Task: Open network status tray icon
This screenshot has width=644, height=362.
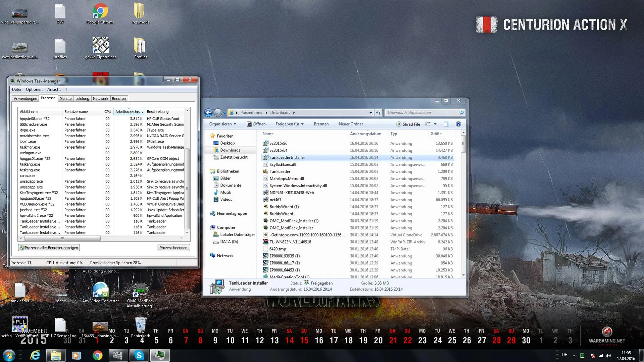Action: [x=600, y=356]
